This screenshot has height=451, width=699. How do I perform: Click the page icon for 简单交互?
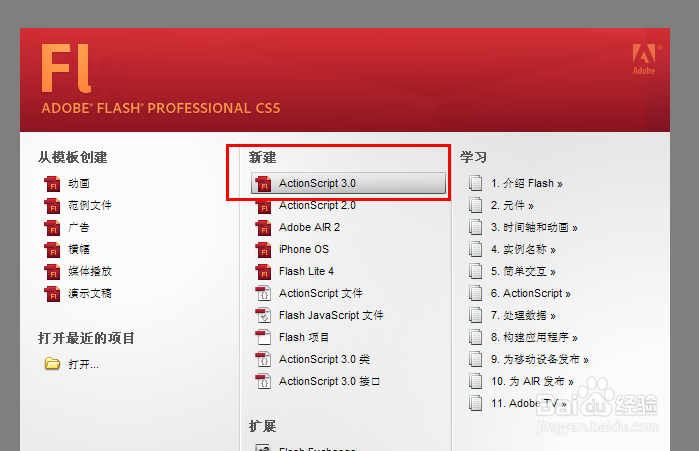pos(476,271)
